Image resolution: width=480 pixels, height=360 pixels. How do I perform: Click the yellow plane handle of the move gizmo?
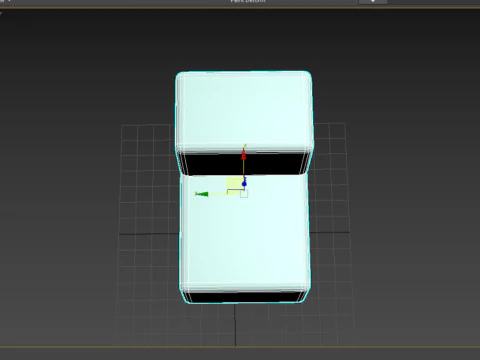pyautogui.click(x=235, y=184)
